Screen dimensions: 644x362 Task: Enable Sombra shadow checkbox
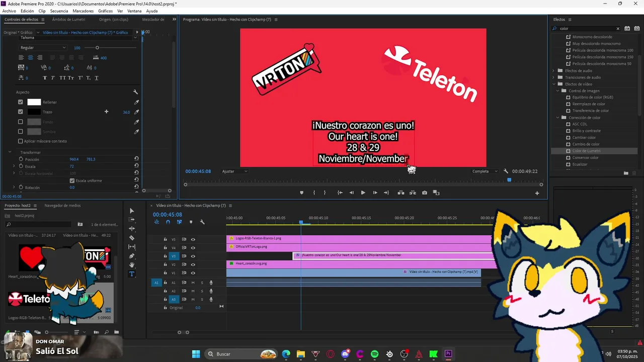point(21,131)
